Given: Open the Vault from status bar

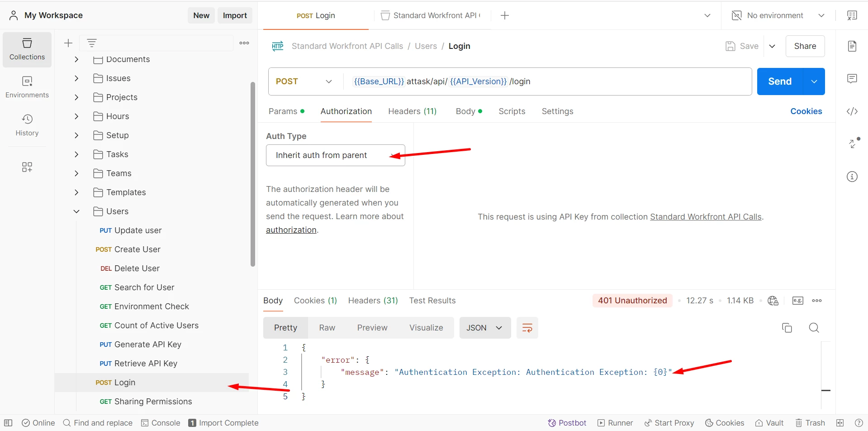Looking at the screenshot, I should [x=769, y=423].
